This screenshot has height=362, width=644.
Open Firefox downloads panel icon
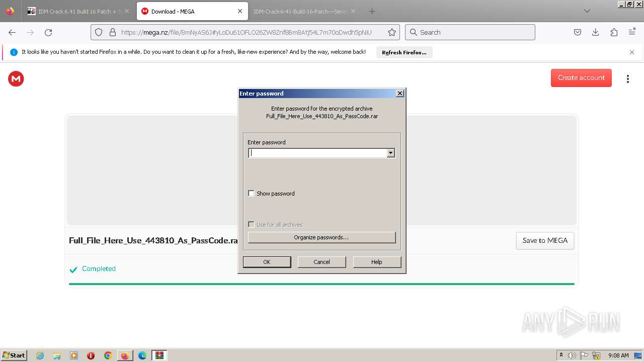pyautogui.click(x=596, y=32)
